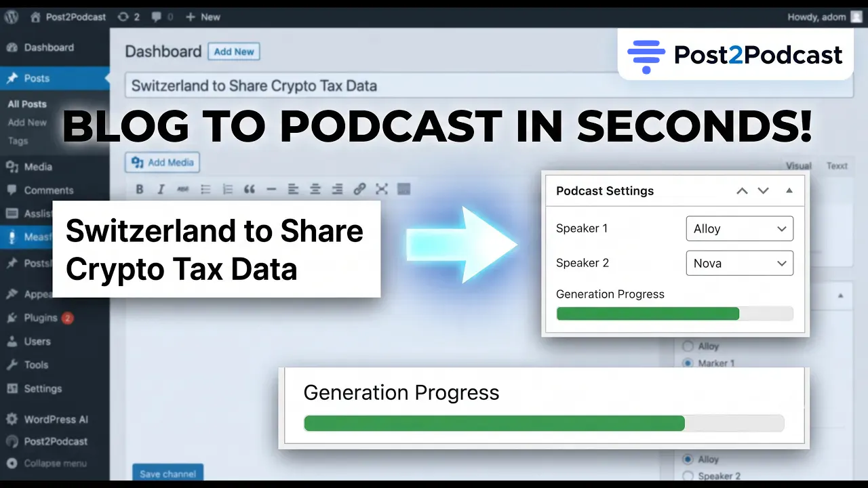Click progress bar inside Podcast Settings panel
This screenshot has height=488, width=868.
click(x=675, y=314)
